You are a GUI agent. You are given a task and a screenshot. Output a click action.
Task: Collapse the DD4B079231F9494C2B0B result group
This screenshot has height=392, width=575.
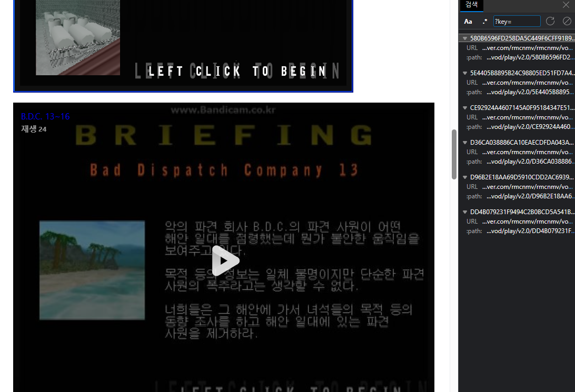[464, 212]
